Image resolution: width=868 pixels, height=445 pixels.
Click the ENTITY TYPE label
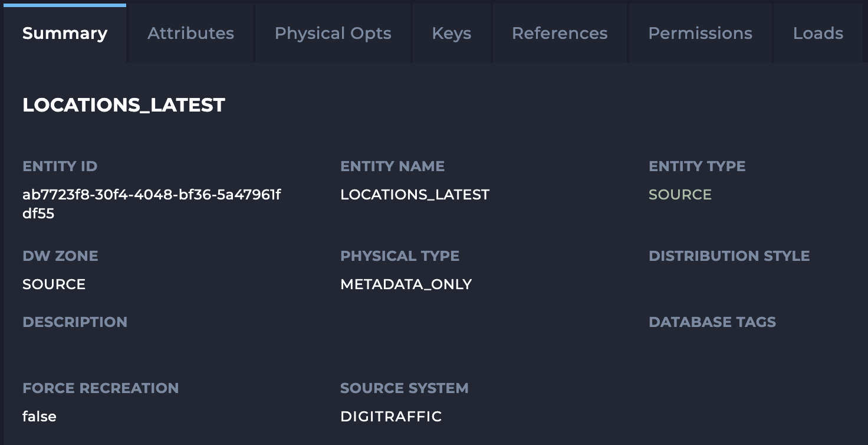point(696,166)
